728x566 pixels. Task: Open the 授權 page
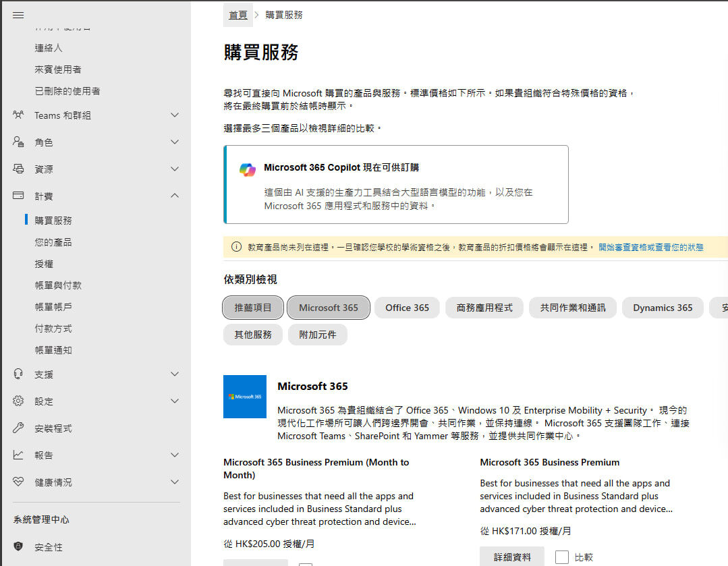[44, 264]
